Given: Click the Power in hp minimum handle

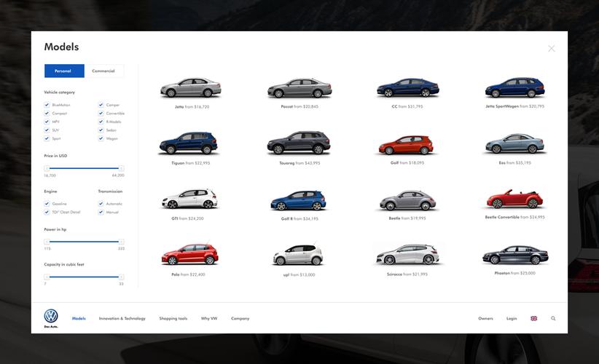Looking at the screenshot, I should click(47, 242).
